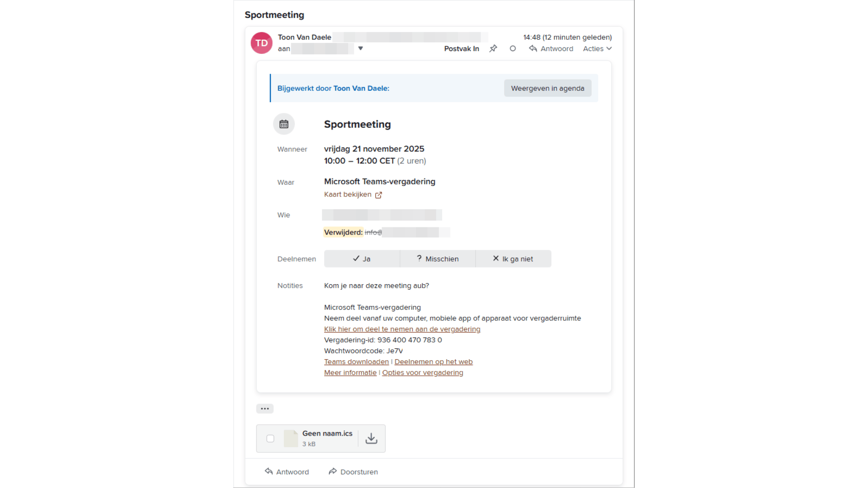868x488 pixels.
Task: Open the Acties dropdown menu
Action: click(597, 48)
